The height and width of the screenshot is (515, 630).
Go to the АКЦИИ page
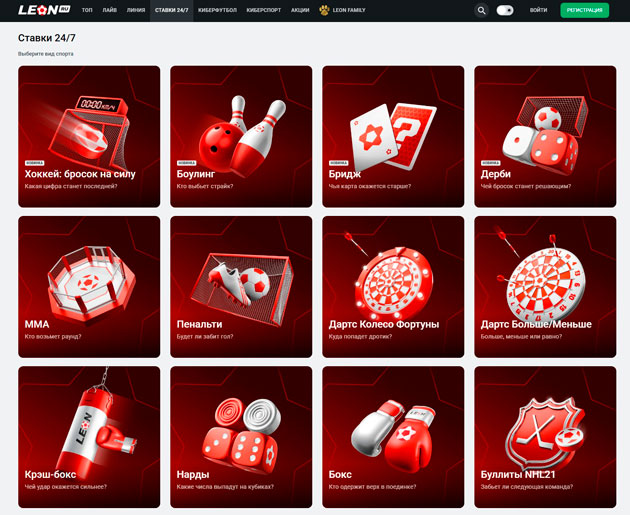coord(300,10)
